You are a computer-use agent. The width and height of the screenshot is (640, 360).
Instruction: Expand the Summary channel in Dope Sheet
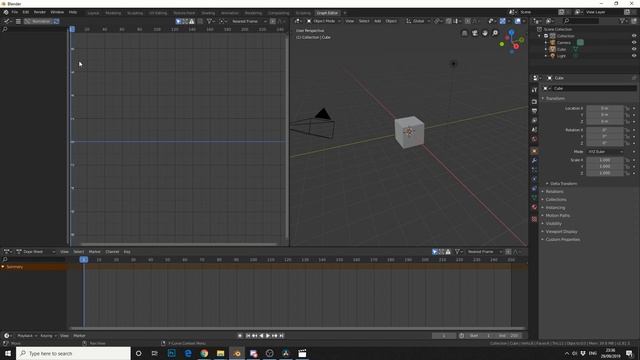(3, 267)
